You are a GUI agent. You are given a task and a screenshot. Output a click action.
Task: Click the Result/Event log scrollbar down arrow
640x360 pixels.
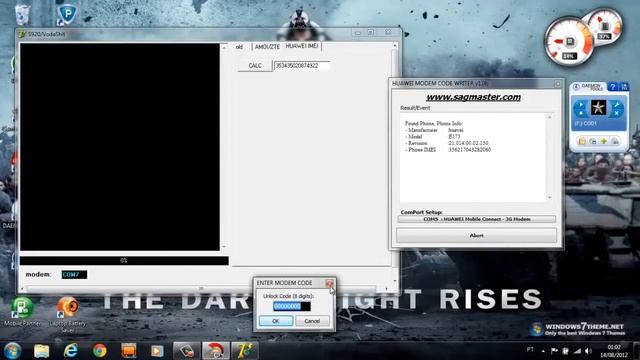[x=550, y=198]
